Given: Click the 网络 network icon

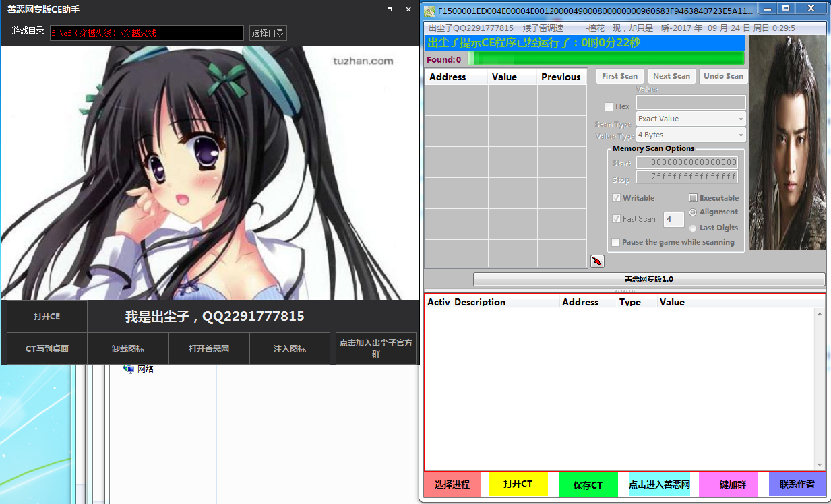Looking at the screenshot, I should (129, 369).
